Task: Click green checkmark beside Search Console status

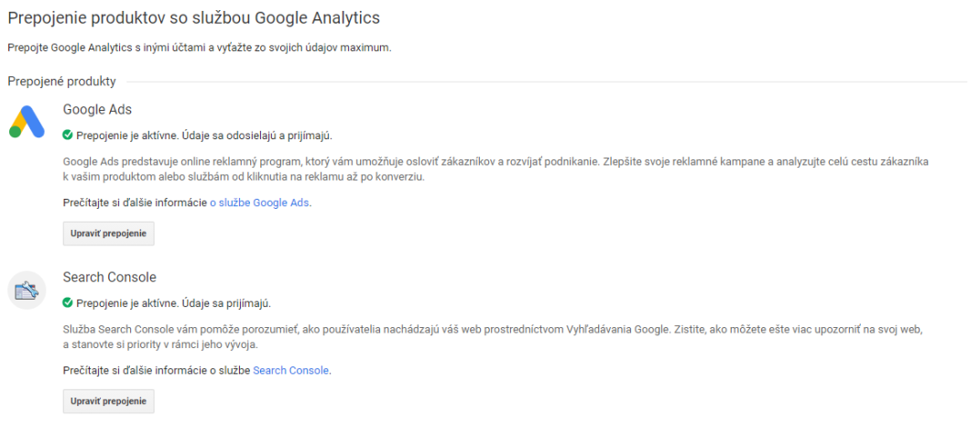Action: [x=68, y=303]
